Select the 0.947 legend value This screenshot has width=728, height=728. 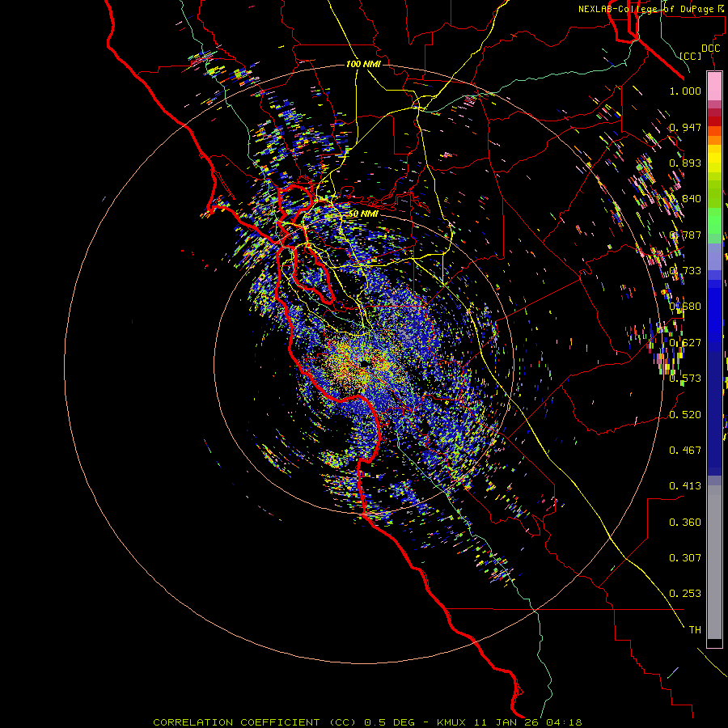pyautogui.click(x=685, y=127)
